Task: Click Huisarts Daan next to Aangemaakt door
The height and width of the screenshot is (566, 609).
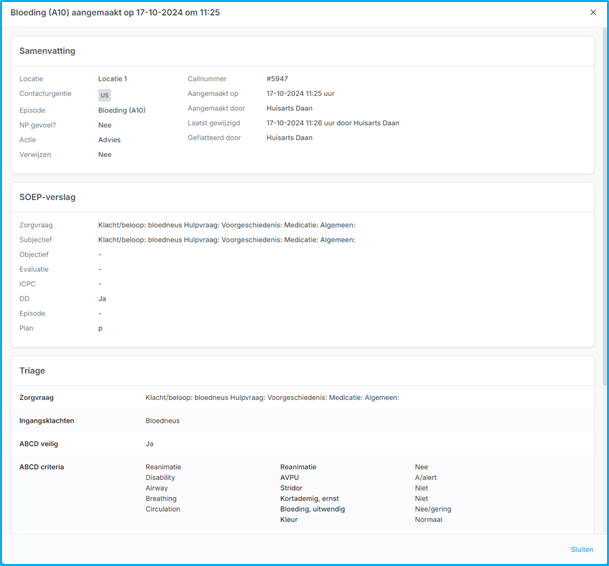Action: pyautogui.click(x=289, y=108)
